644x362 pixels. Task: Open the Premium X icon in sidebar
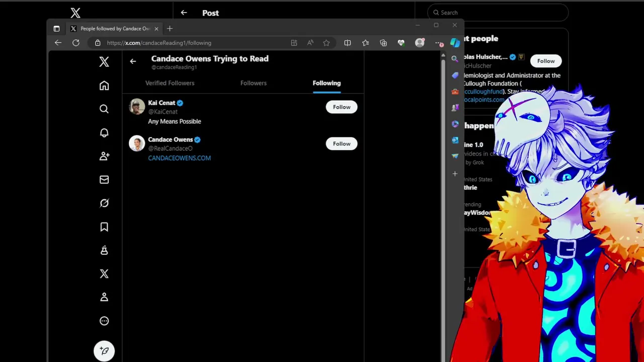tap(104, 274)
